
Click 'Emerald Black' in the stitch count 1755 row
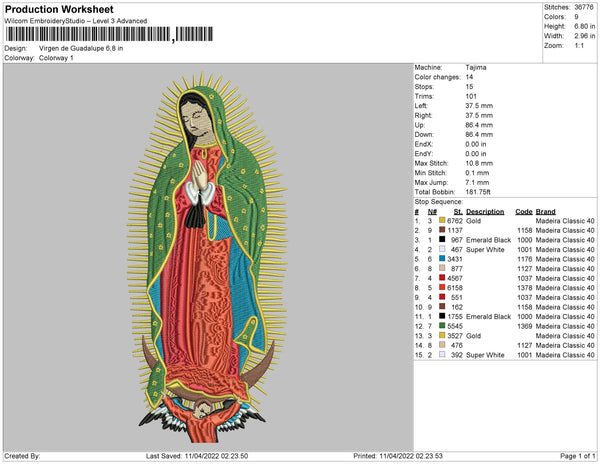[x=488, y=316]
